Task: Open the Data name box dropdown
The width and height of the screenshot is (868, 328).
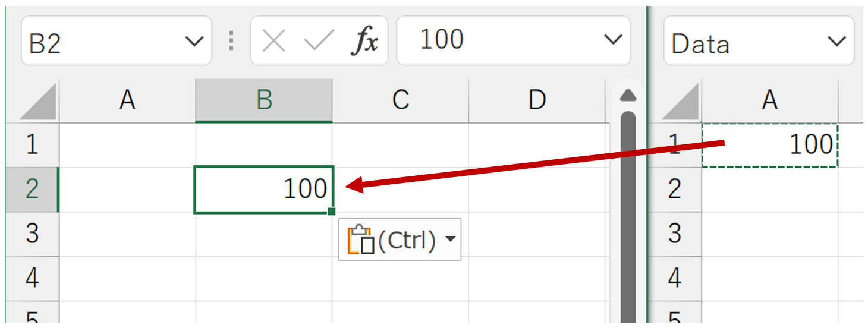Action: [836, 41]
